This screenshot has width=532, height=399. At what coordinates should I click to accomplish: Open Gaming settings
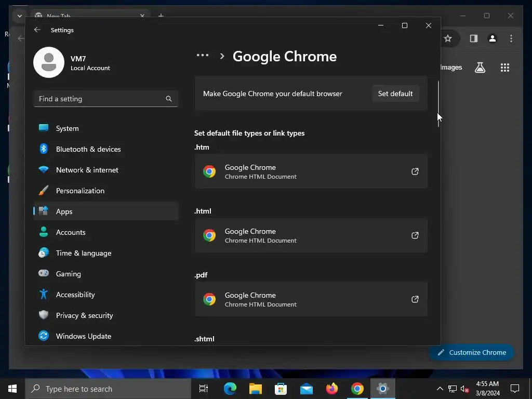106,274
